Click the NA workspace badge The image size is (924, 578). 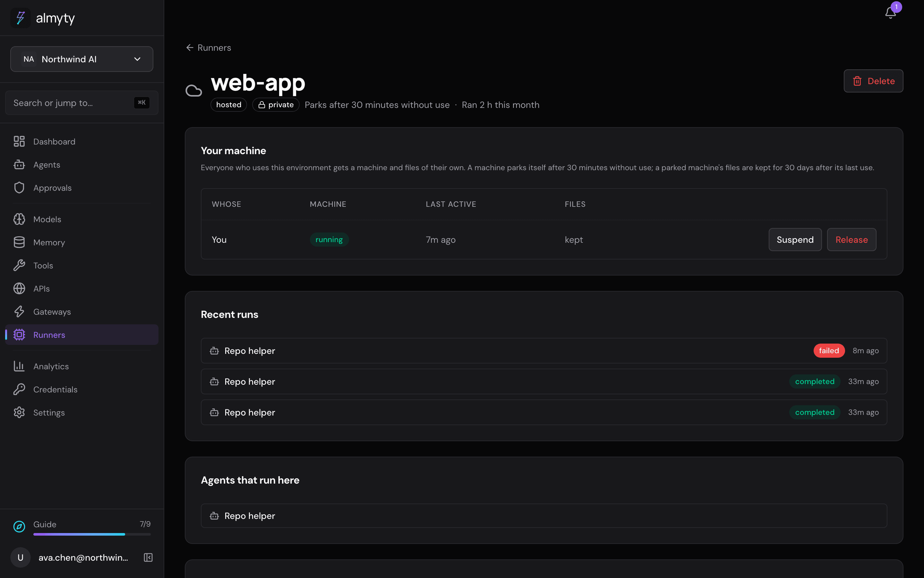29,59
